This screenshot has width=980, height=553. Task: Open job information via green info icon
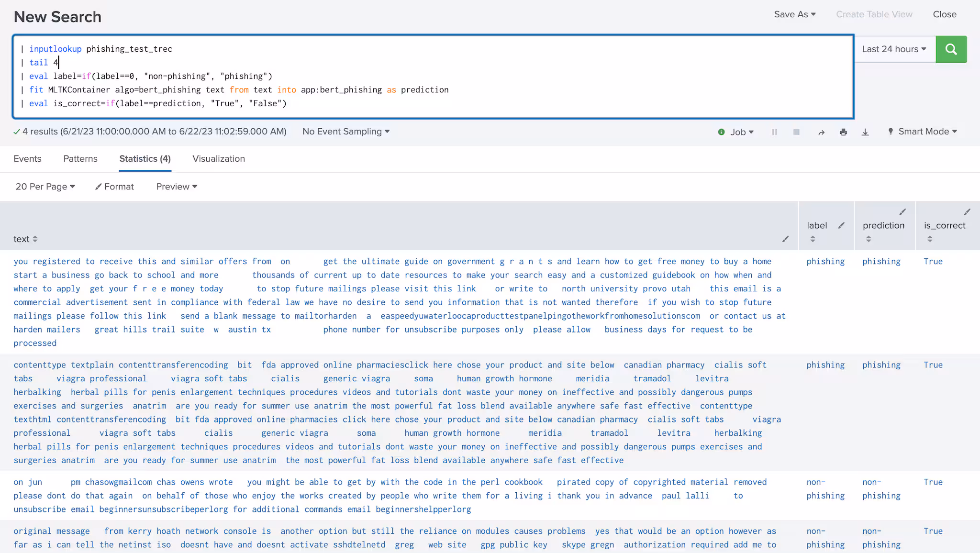click(x=721, y=132)
